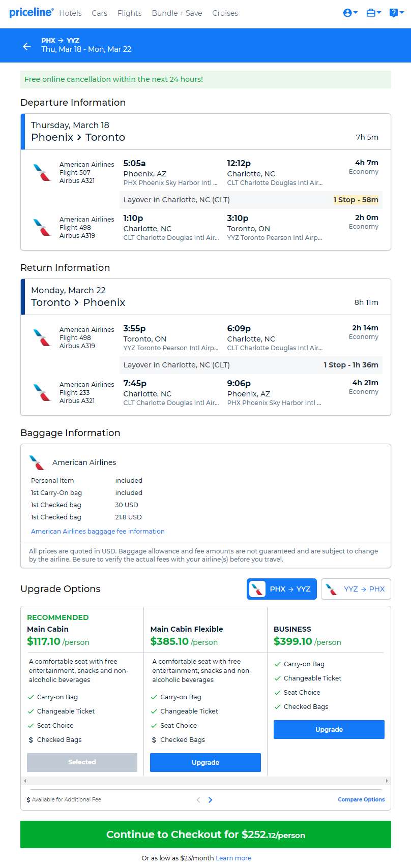The image size is (411, 868).
Task: Upgrade to the Business fare
Action: click(329, 729)
